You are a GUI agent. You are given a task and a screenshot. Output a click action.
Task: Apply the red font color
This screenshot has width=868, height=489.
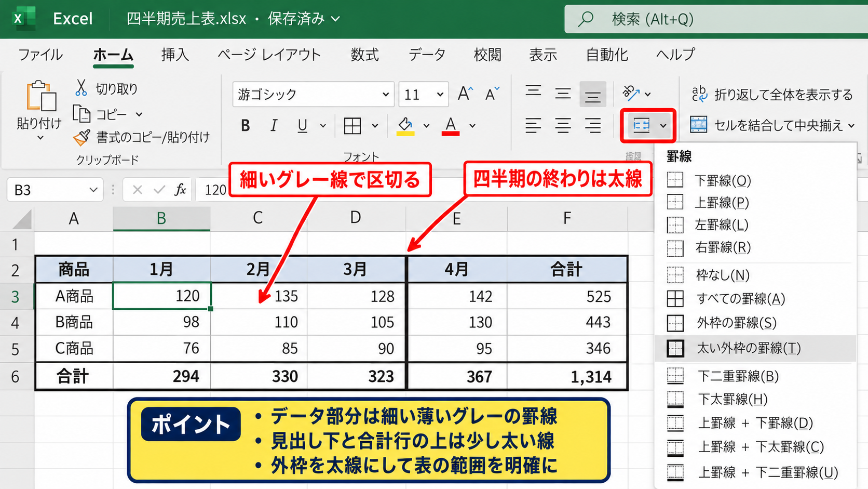(451, 126)
